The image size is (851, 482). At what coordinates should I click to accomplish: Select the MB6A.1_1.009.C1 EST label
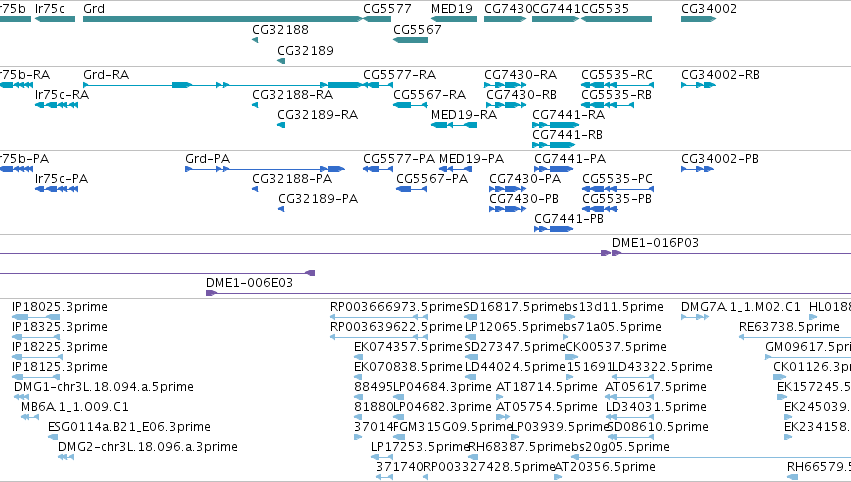pyautogui.click(x=75, y=407)
